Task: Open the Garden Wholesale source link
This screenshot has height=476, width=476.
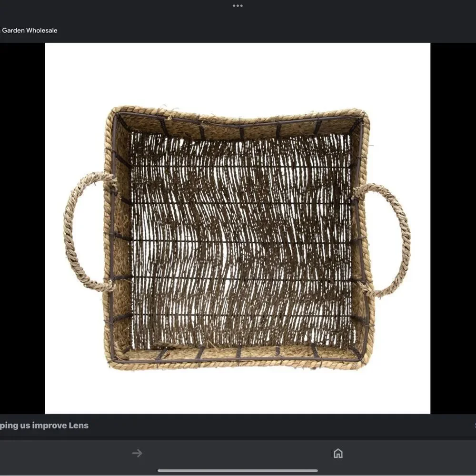Action: (29, 30)
